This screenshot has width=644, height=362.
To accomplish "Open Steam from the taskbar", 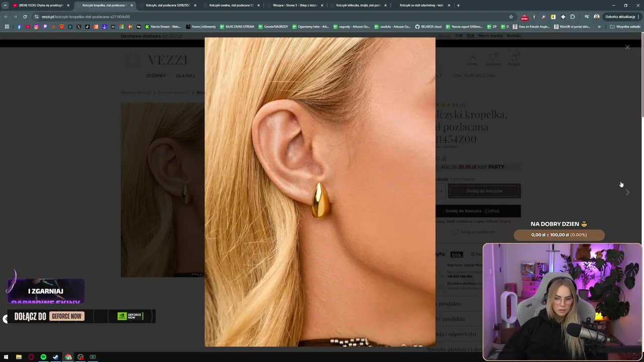I will click(55, 357).
